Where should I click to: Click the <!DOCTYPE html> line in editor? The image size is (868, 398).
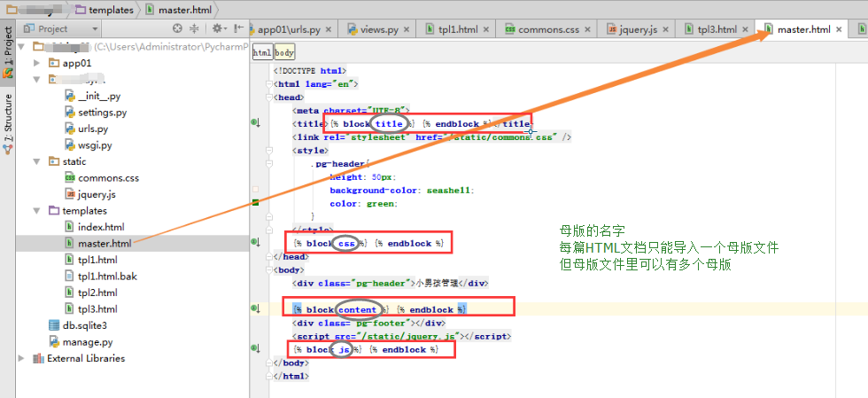[x=310, y=70]
